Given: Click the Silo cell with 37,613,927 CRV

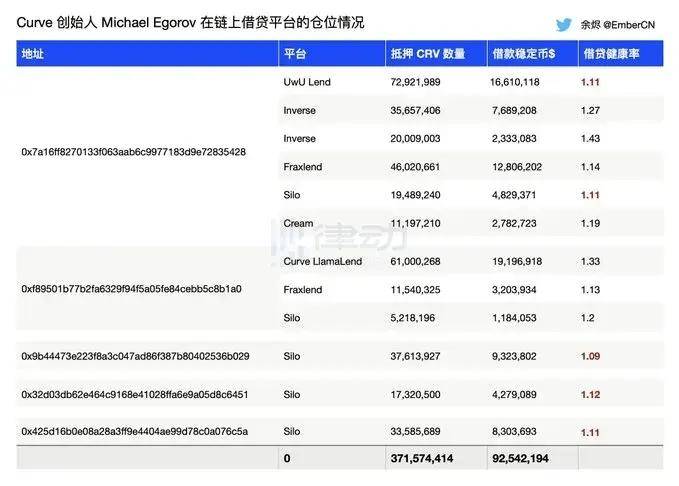Looking at the screenshot, I should 292,356.
